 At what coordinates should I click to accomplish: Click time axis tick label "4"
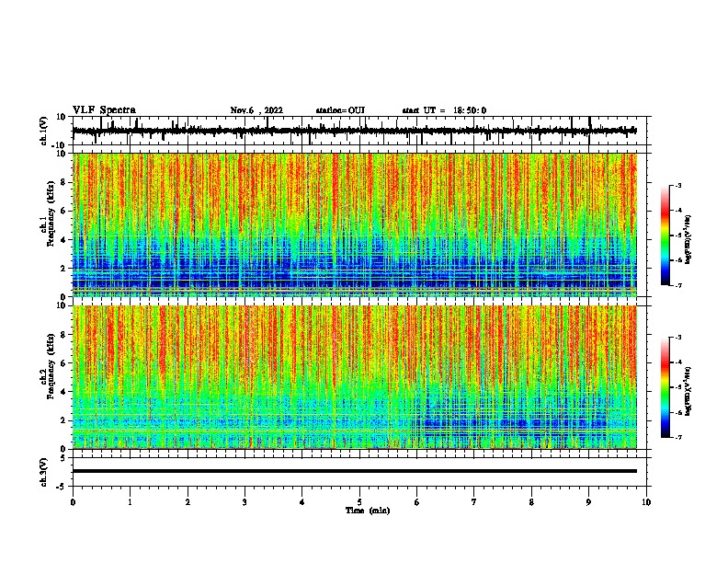[302, 502]
